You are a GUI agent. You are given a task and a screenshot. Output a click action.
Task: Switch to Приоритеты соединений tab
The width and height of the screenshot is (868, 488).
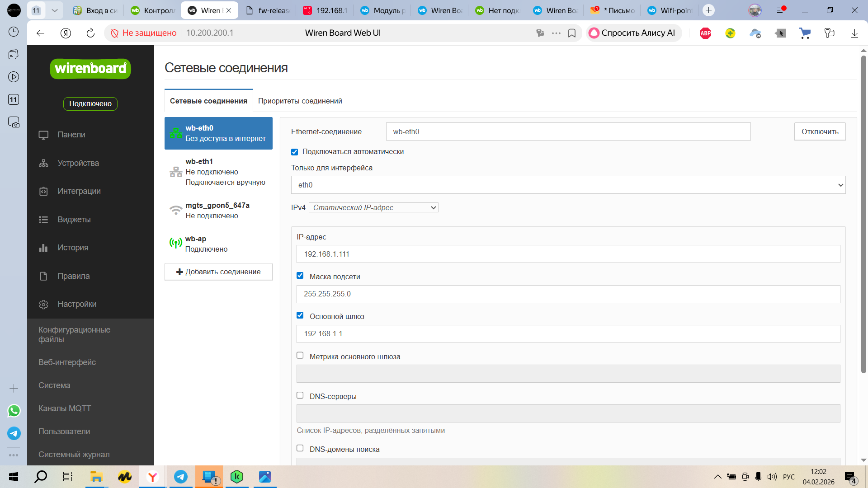[300, 101]
